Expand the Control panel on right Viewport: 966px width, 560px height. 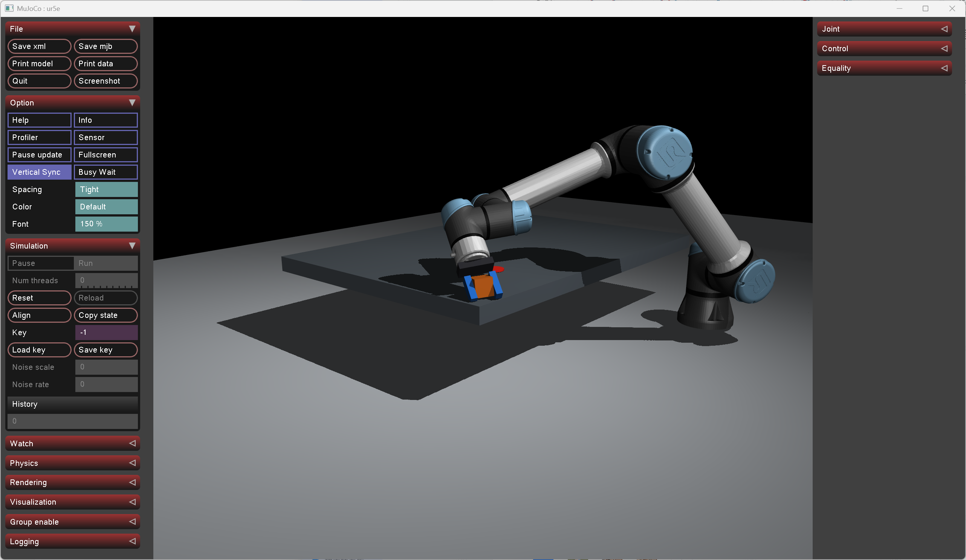point(884,49)
